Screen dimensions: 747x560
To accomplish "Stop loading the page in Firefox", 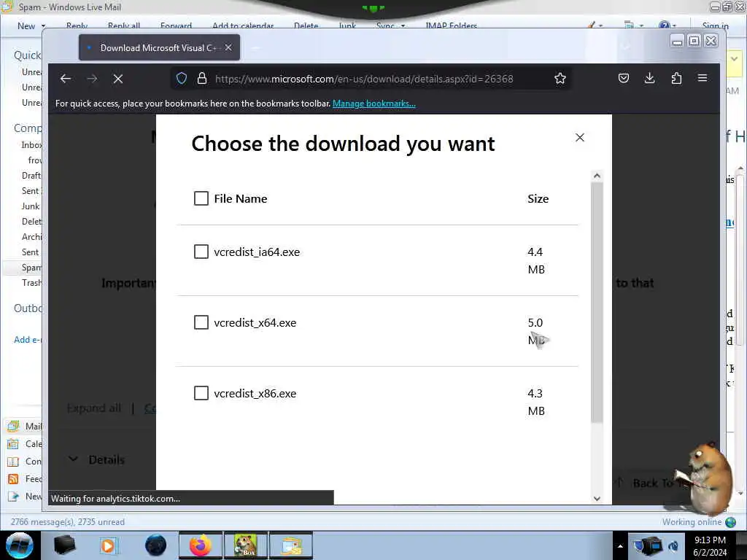I will pyautogui.click(x=118, y=79).
